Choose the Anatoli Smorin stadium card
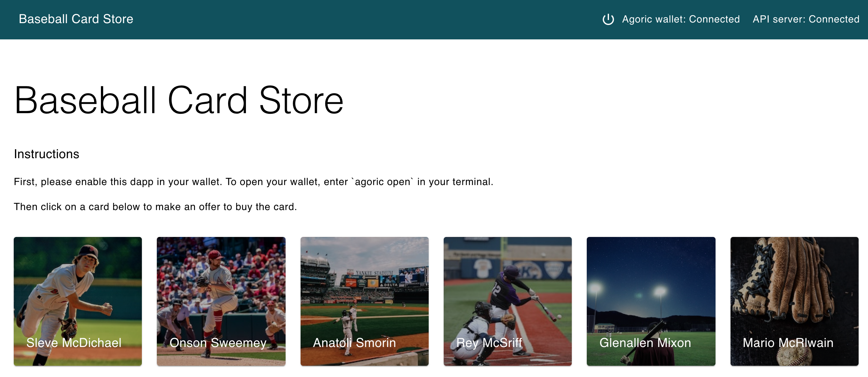Image resolution: width=868 pixels, height=377 pixels. point(364,290)
